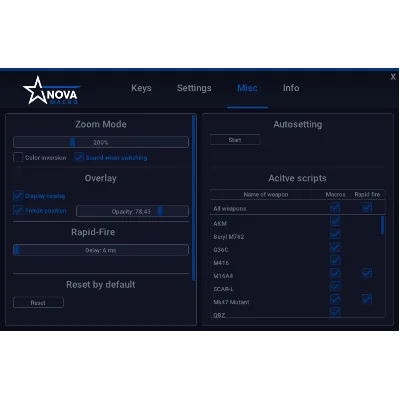The width and height of the screenshot is (400, 400).
Task: Click the Opacity slider handle
Action: 160,211
